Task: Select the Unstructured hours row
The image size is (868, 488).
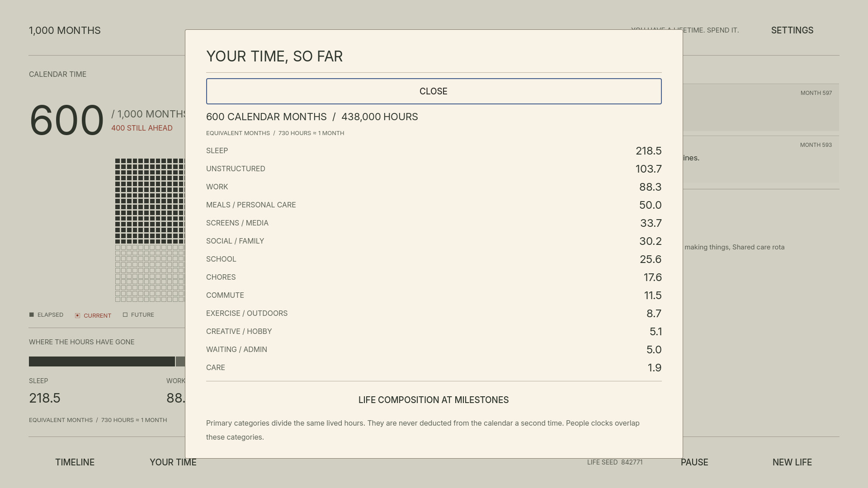Action: coord(434,169)
